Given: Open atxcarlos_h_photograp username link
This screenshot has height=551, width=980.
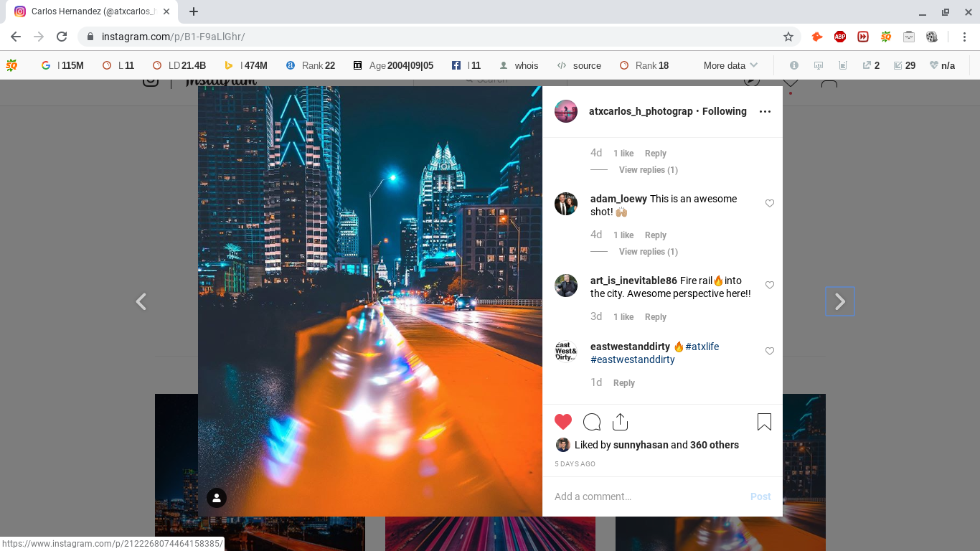Looking at the screenshot, I should [641, 111].
